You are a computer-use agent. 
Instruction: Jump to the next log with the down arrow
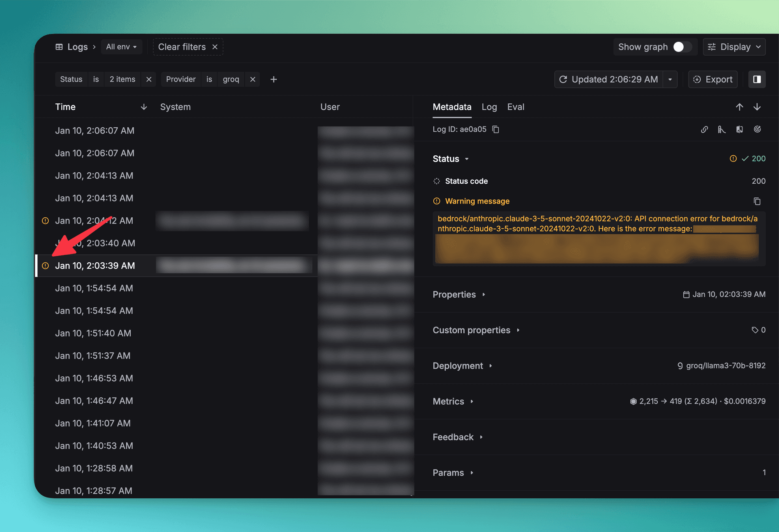click(757, 107)
